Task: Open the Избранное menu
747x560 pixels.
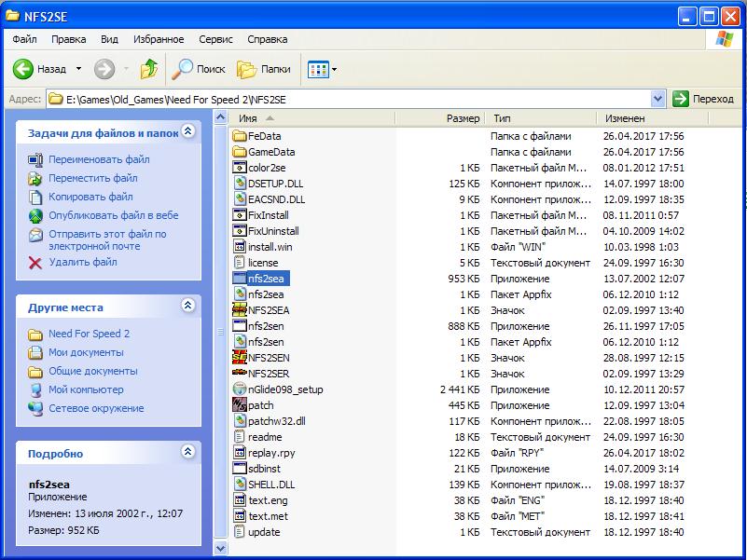Action: click(159, 40)
